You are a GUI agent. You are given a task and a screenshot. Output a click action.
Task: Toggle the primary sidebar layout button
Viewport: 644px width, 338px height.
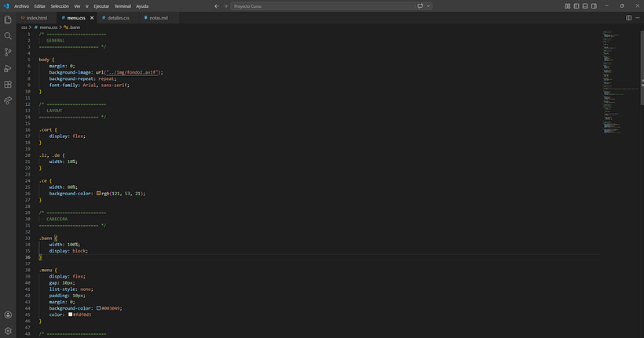tap(576, 6)
